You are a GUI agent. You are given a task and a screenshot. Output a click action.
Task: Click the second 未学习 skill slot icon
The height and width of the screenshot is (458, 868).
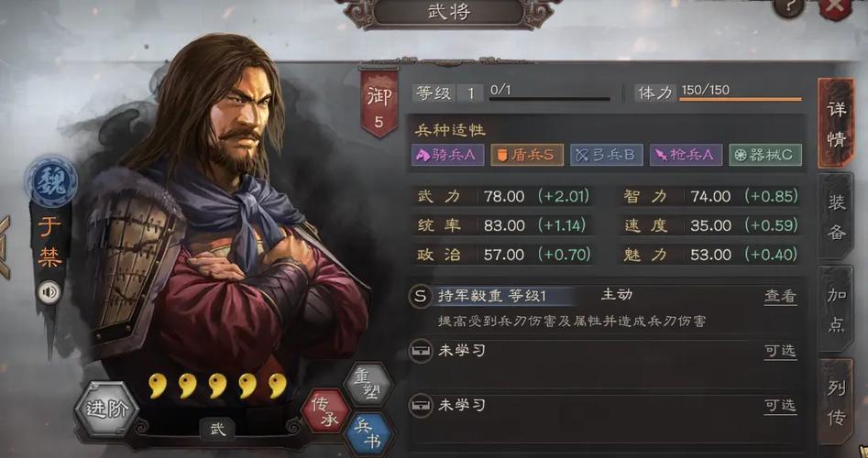pyautogui.click(x=420, y=406)
